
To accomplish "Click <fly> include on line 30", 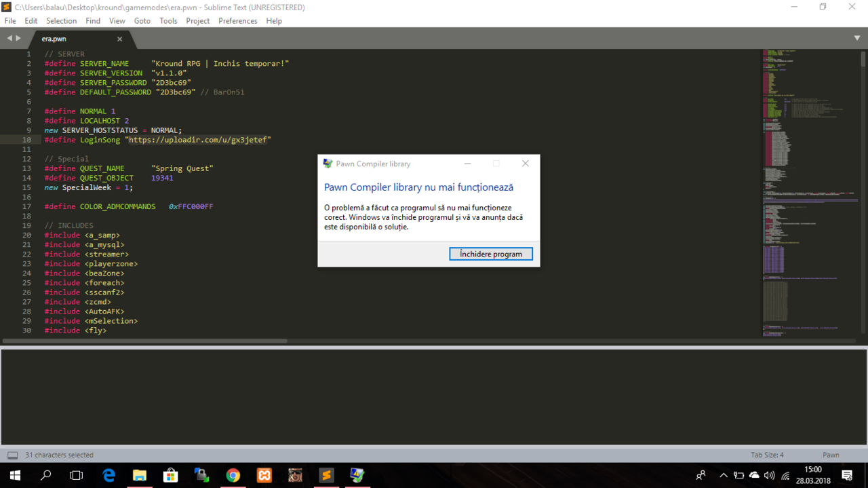I will pyautogui.click(x=96, y=330).
